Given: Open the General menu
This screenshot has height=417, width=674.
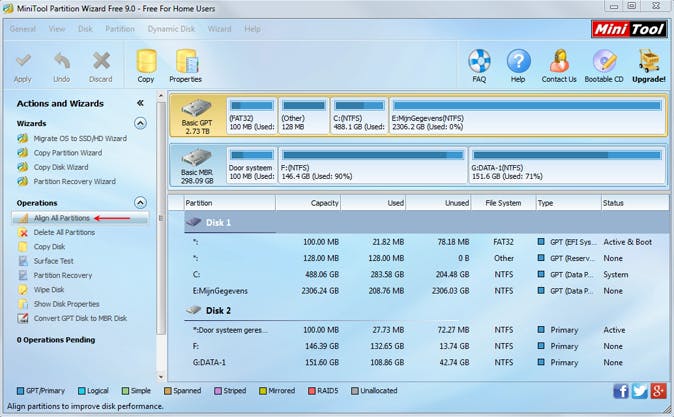Looking at the screenshot, I should 23,29.
